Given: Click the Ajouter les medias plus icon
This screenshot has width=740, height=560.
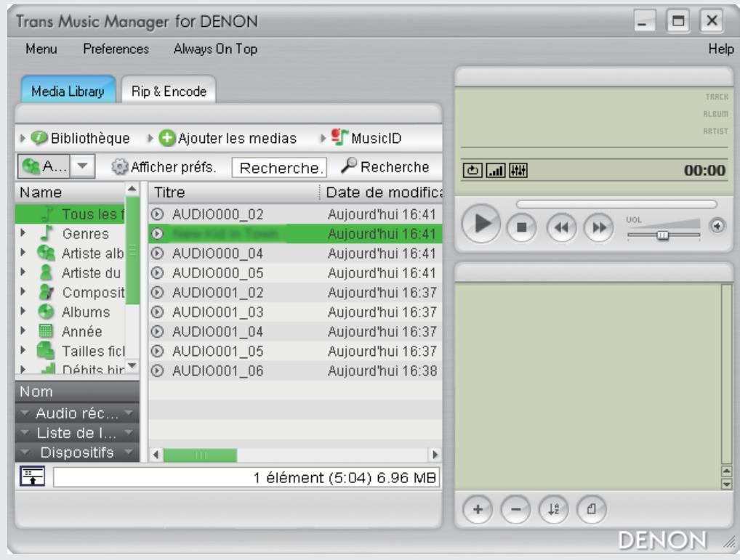Looking at the screenshot, I should (x=166, y=138).
